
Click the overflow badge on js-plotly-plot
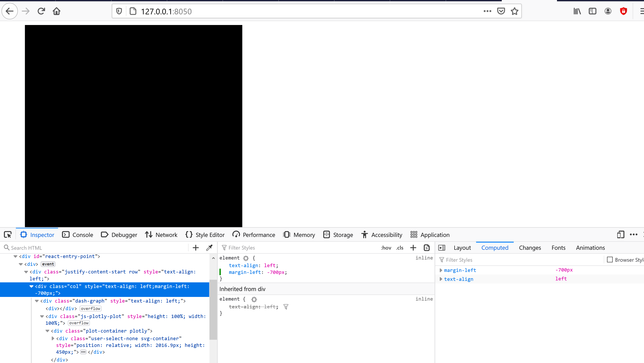(x=79, y=323)
